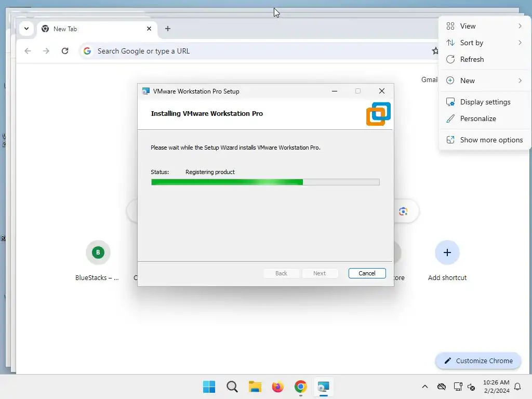Open Windows Search from the taskbar
The image size is (532, 399).
[232, 387]
